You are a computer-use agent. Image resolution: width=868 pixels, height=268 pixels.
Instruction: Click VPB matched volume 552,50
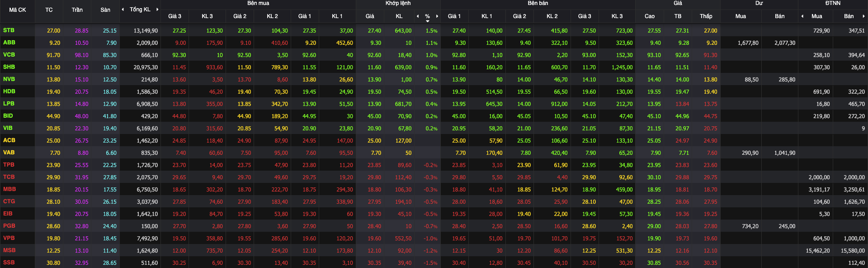point(403,239)
